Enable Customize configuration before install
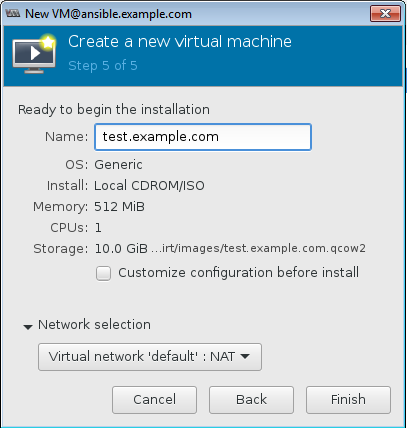Viewport: 407px width, 428px height. tap(104, 274)
